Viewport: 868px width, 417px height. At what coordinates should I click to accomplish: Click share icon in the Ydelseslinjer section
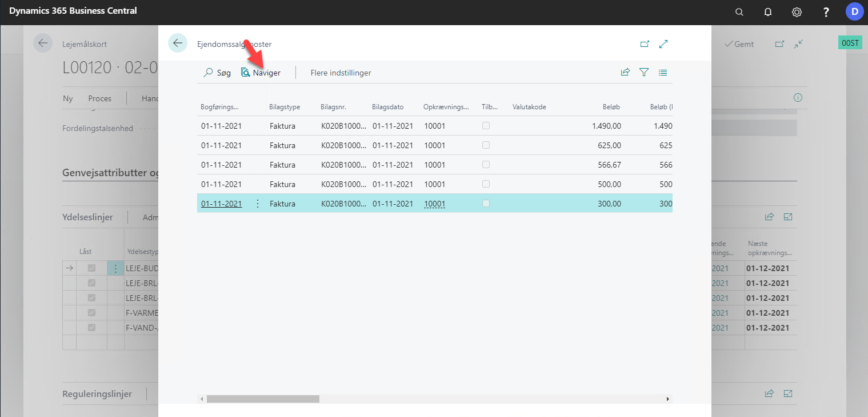point(769,217)
